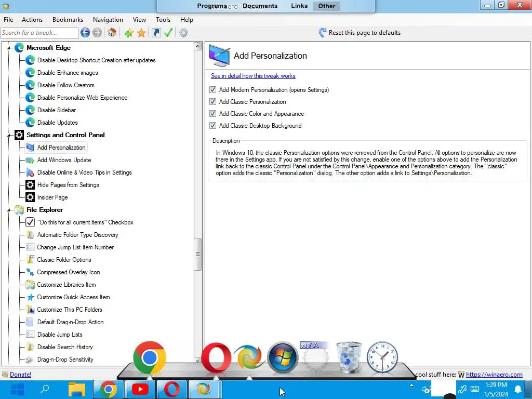
Task: Add bookmark with green-plus star icon
Action: coord(129,33)
